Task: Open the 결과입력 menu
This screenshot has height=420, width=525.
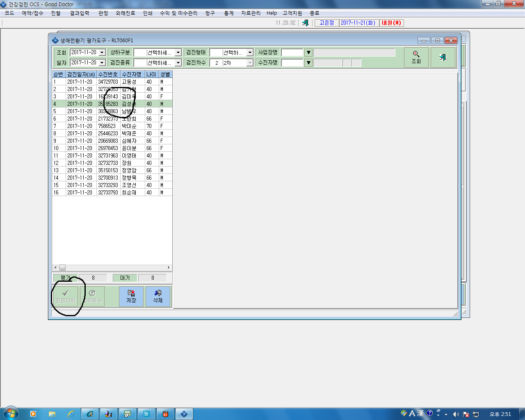Action: point(80,13)
